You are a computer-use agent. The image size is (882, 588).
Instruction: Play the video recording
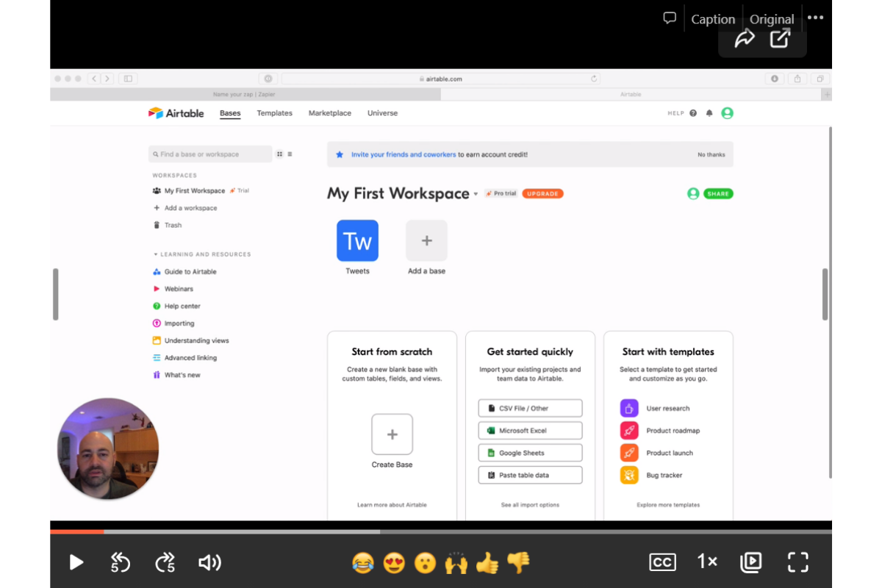click(x=76, y=562)
